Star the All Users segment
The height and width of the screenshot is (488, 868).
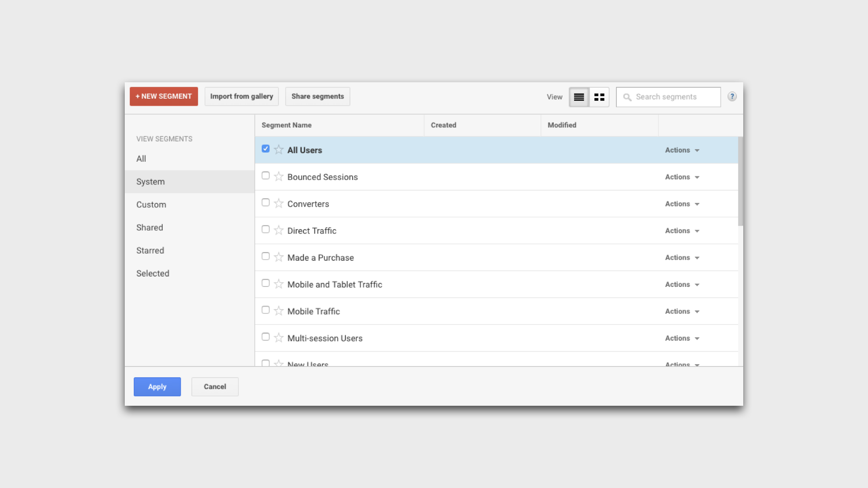pyautogui.click(x=278, y=149)
